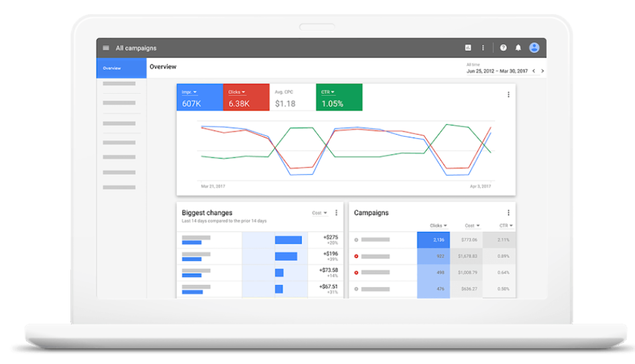Open the Help question mark icon

pyautogui.click(x=504, y=48)
